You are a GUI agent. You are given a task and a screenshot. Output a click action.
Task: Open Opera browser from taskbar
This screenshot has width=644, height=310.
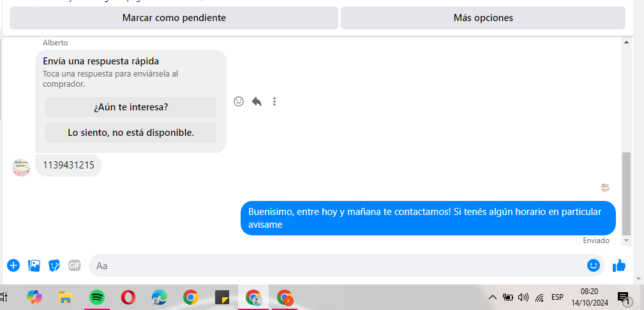pyautogui.click(x=128, y=297)
